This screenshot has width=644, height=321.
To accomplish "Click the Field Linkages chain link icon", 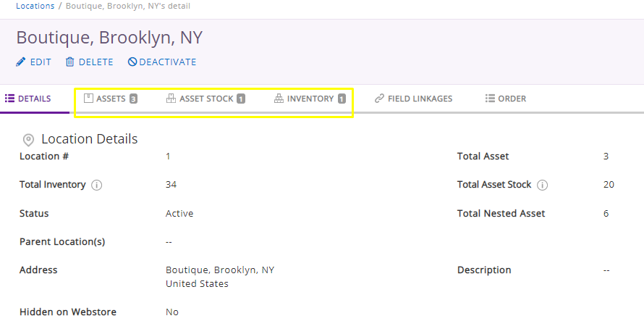I will (379, 99).
